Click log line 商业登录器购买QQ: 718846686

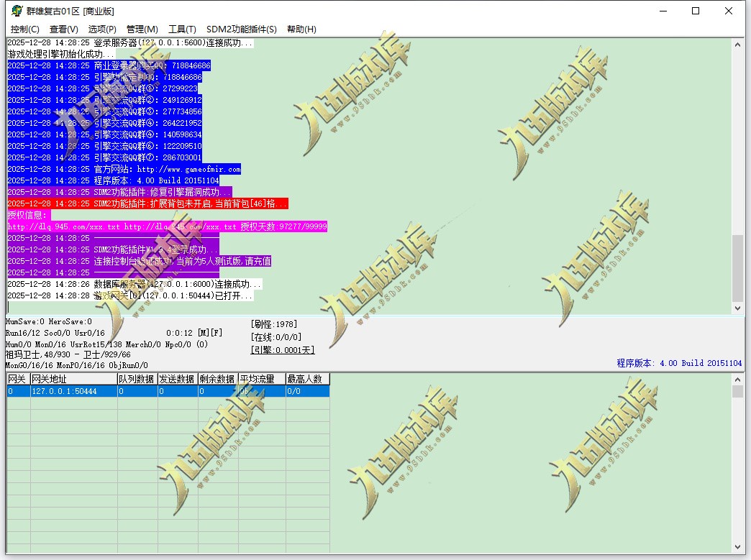pos(109,65)
